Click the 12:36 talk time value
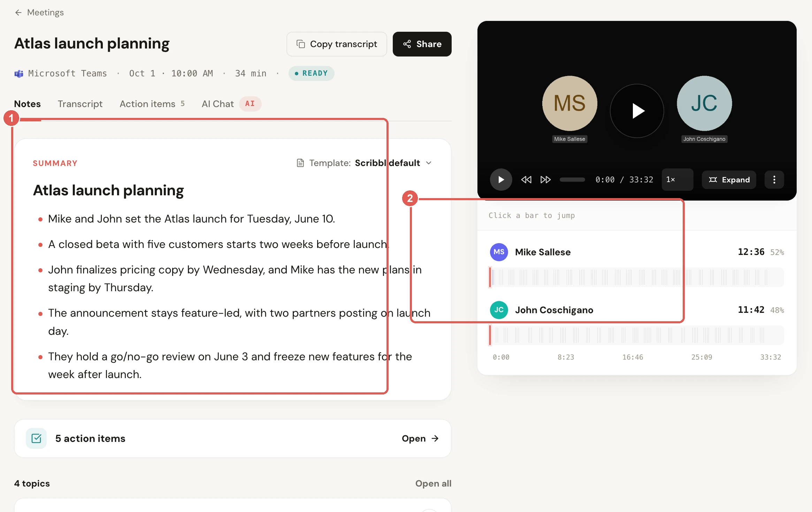812x512 pixels. tap(751, 252)
